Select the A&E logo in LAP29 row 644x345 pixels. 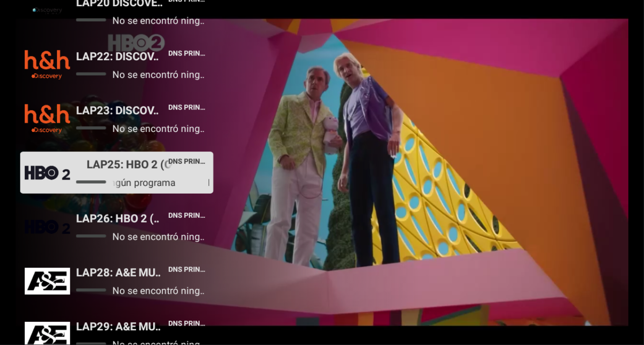point(47,333)
